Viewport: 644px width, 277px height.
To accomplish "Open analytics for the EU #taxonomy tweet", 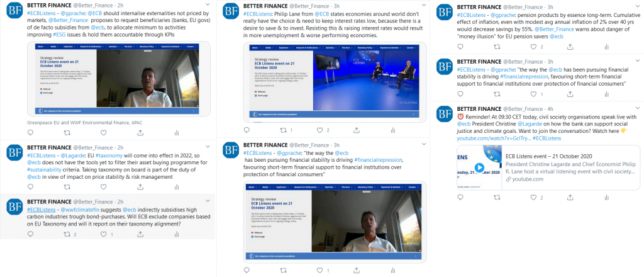I will point(177,186).
